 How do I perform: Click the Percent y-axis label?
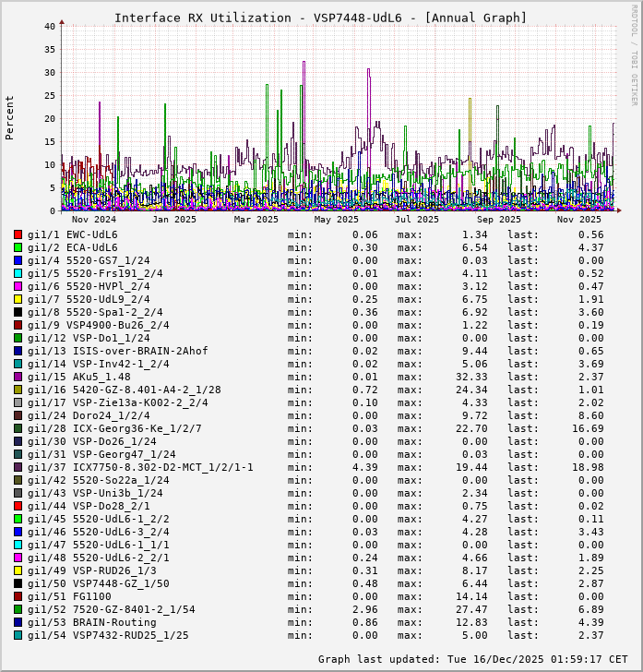click(10, 118)
